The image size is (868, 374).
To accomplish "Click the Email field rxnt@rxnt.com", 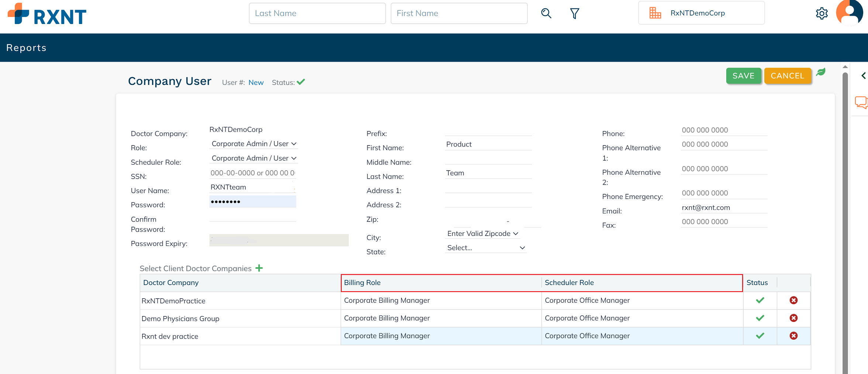I will click(x=724, y=208).
